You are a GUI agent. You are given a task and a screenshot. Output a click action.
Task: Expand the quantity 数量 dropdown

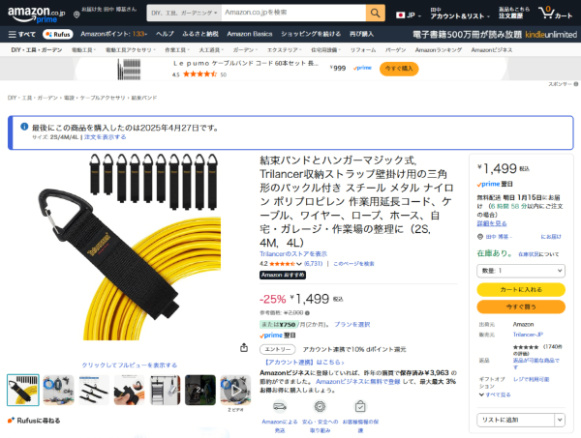521,271
